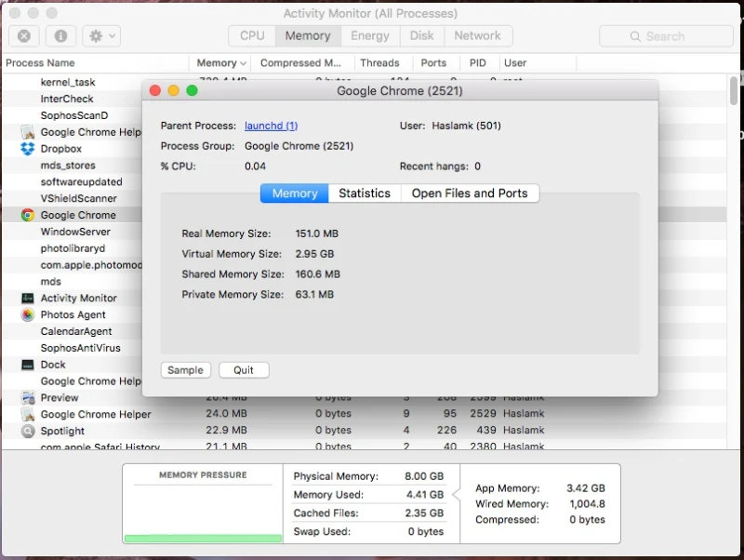Open the Disk tab
This screenshot has height=560, width=744.
pyautogui.click(x=422, y=35)
